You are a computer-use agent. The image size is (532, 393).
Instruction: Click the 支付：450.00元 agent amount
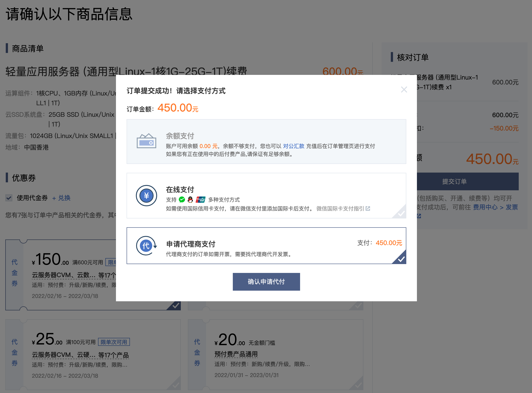coord(380,243)
